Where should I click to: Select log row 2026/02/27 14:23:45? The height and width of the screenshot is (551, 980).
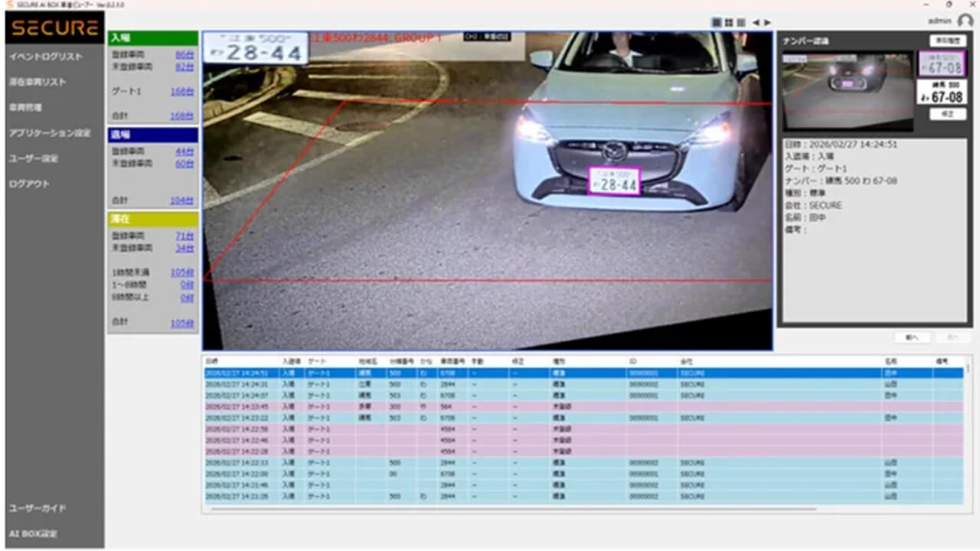coord(583,407)
